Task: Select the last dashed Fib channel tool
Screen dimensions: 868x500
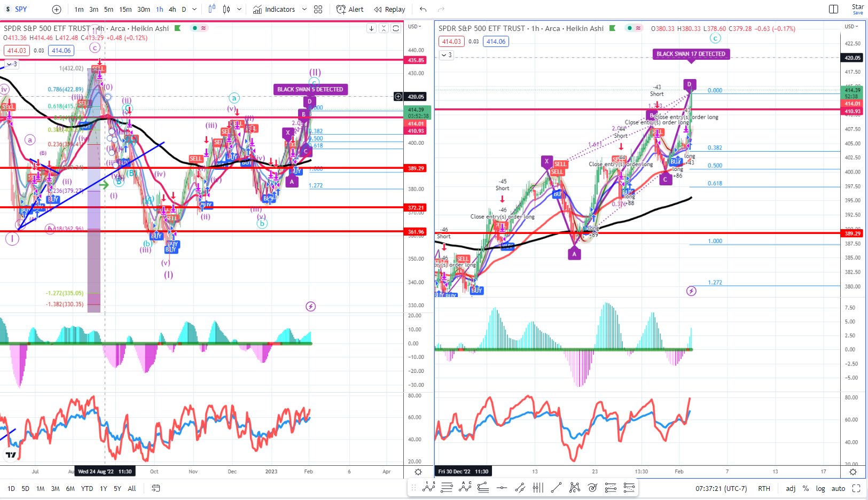Action: pyautogui.click(x=629, y=487)
